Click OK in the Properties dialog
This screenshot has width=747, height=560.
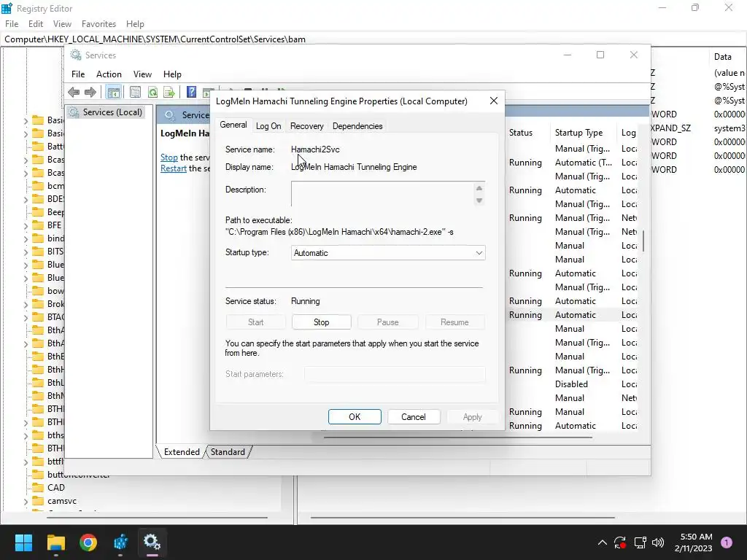coord(355,416)
